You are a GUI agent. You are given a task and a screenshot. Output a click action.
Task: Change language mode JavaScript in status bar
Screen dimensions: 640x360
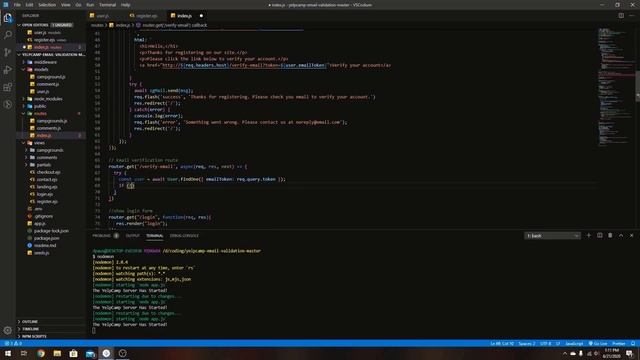click(574, 344)
